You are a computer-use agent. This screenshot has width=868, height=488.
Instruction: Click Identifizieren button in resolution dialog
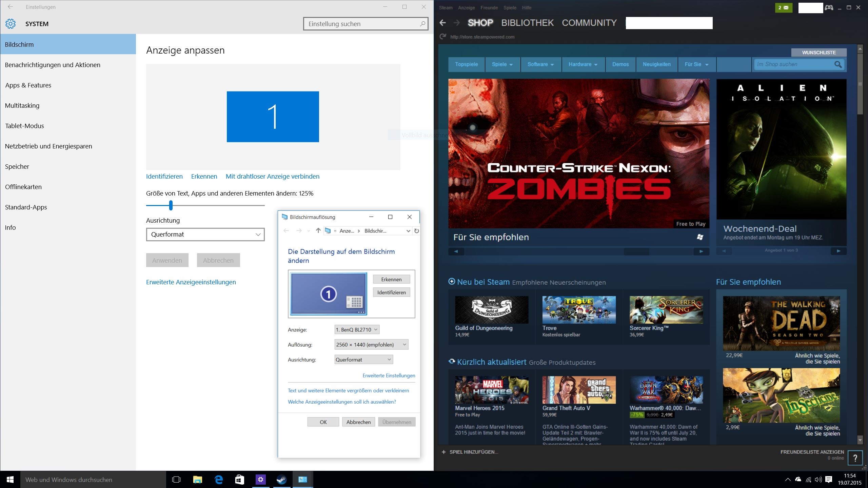pos(391,292)
